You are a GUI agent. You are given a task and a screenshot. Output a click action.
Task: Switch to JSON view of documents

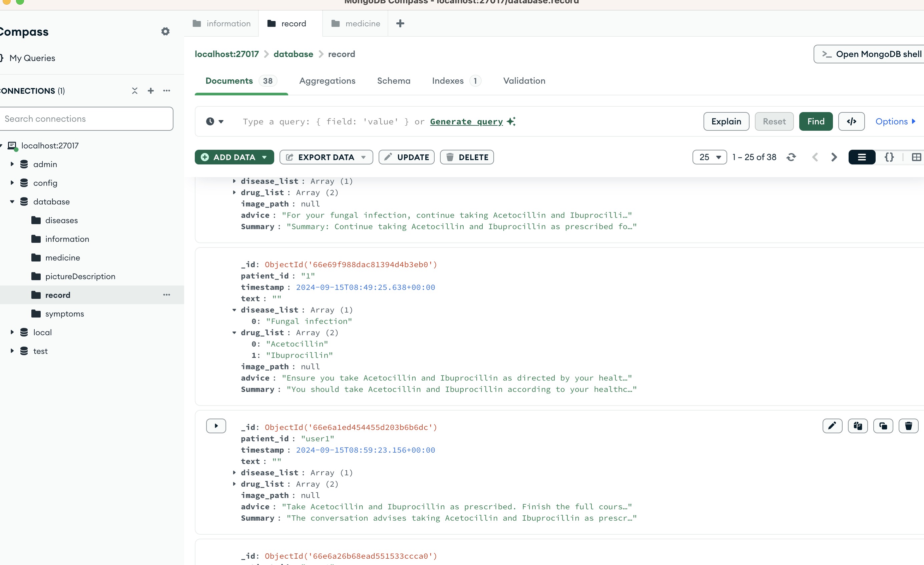point(889,157)
